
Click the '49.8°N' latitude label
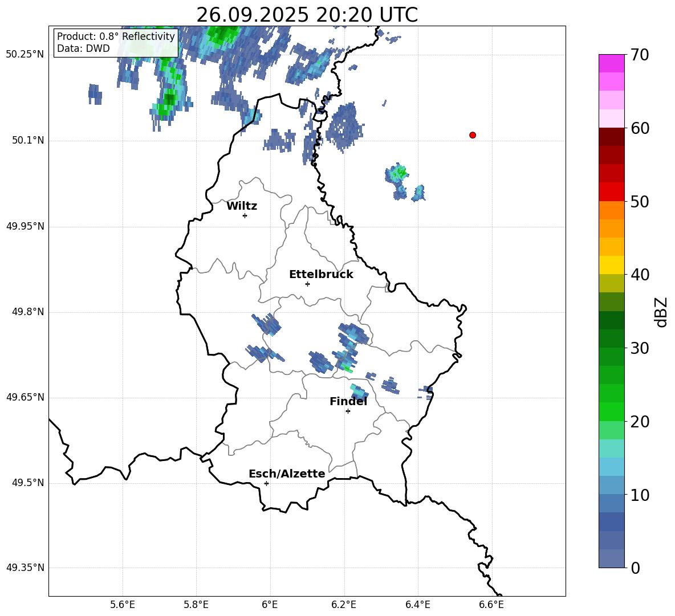pyautogui.click(x=28, y=312)
